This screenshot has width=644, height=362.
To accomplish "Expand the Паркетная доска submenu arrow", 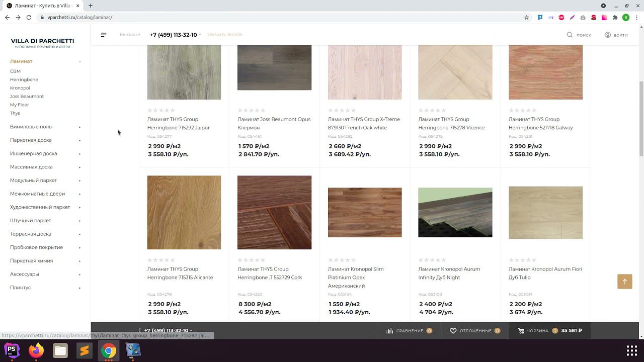I will 79,140.
